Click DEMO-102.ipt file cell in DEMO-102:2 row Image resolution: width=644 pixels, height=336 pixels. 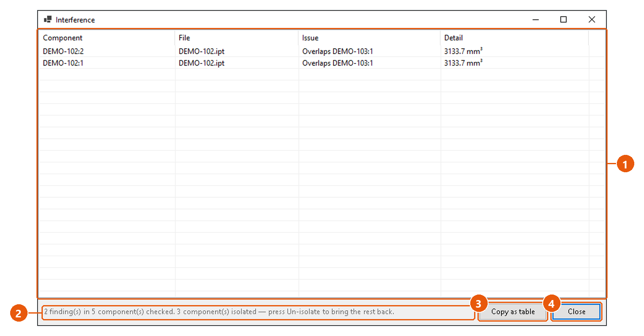coord(202,51)
